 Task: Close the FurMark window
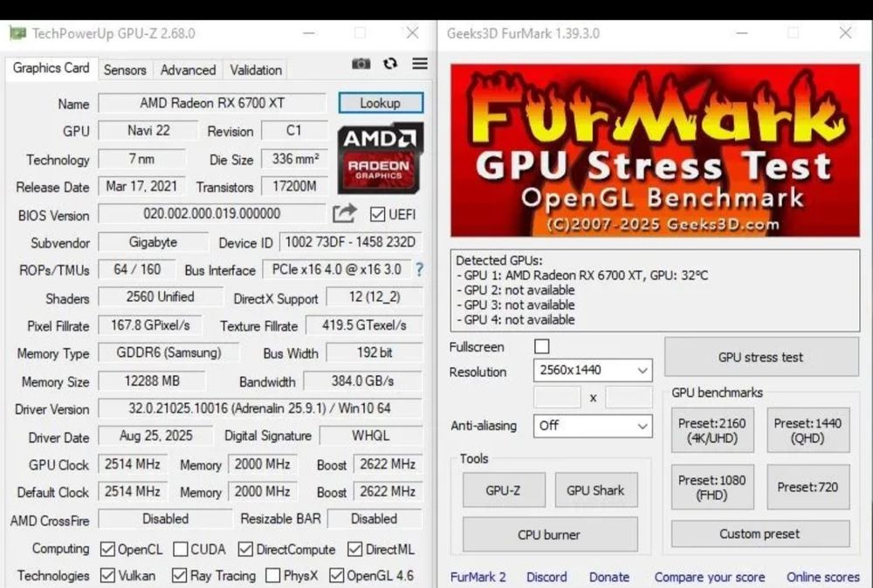(x=846, y=33)
